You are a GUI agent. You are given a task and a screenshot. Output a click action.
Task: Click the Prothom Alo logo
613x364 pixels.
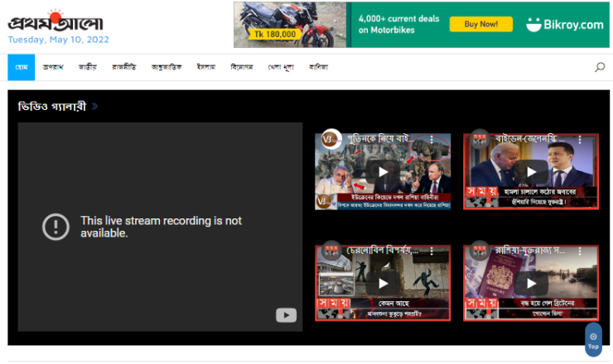[58, 20]
